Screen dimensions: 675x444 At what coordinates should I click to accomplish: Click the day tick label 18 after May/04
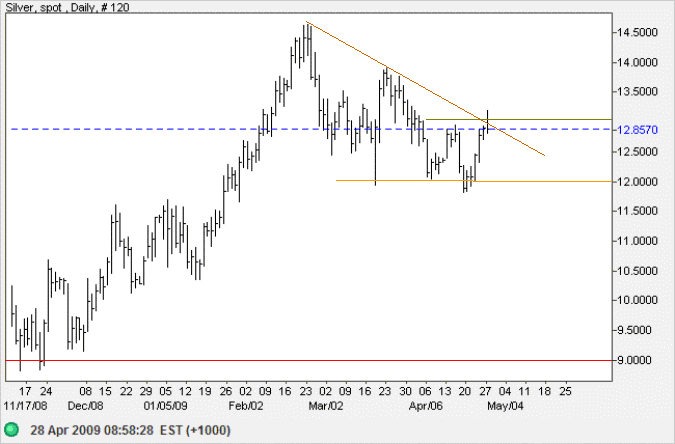pos(545,391)
